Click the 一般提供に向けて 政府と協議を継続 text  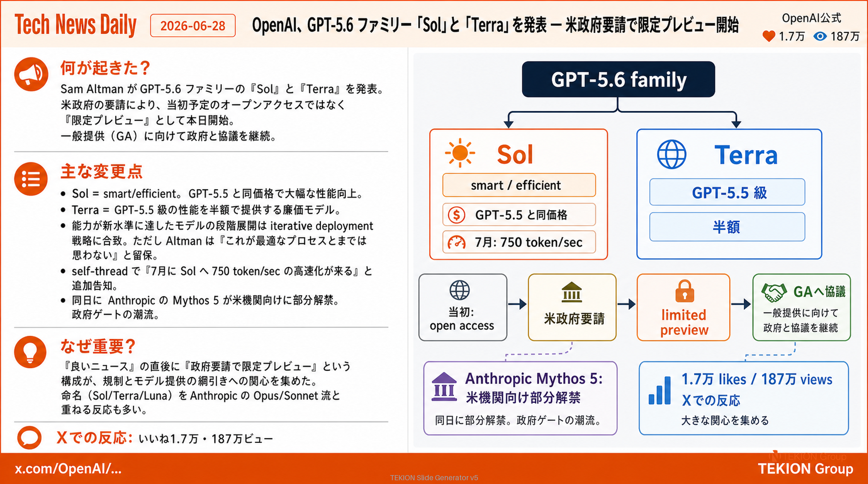click(x=801, y=320)
